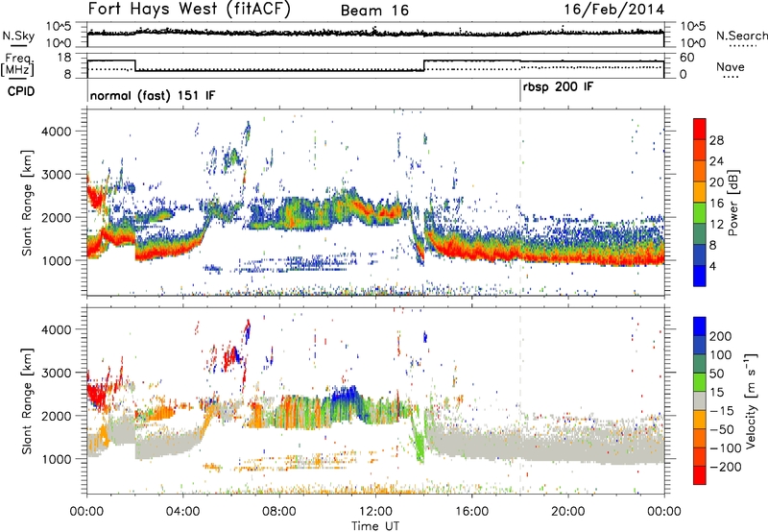
Task: Click the 'N.Search' legend label
Action: click(x=741, y=36)
